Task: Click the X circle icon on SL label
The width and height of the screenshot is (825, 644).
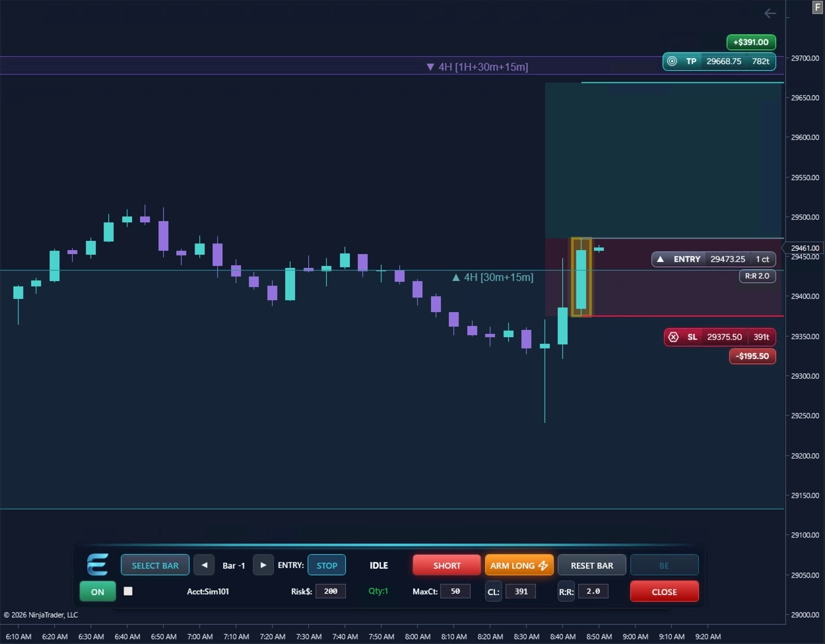Action: 673,337
